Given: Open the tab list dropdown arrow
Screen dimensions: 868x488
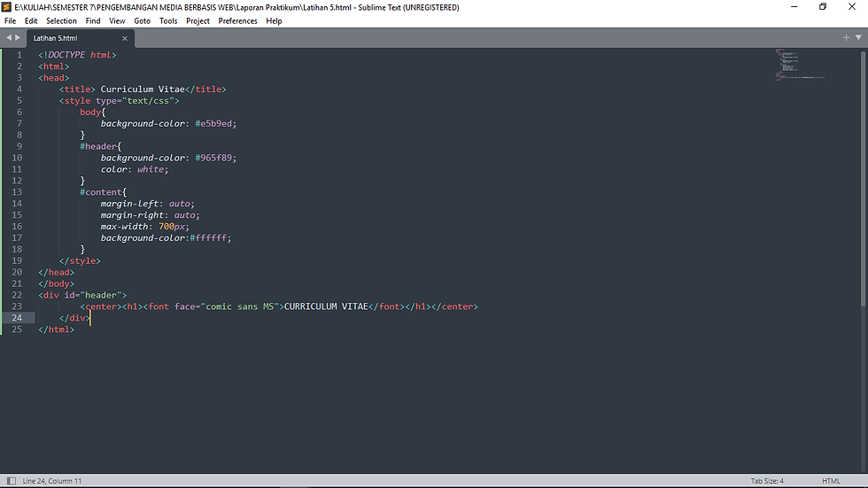Looking at the screenshot, I should point(858,37).
